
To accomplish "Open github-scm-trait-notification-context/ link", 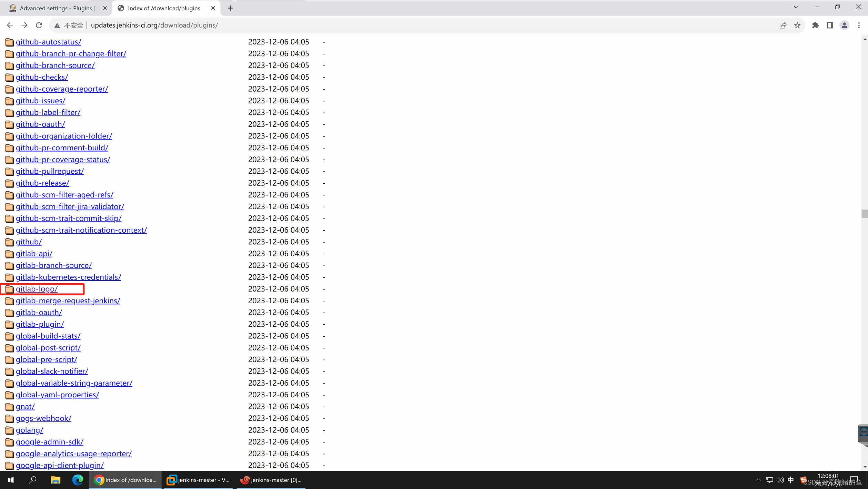I will pyautogui.click(x=81, y=230).
